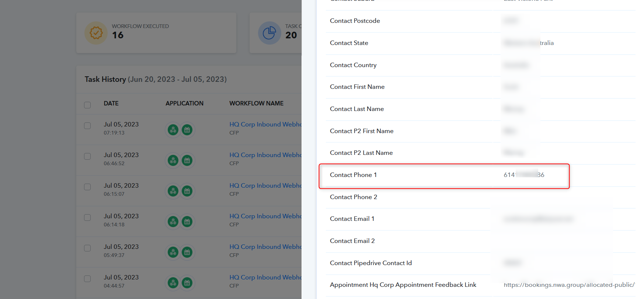Click the calendar app icon in the 05:49:37 row
This screenshot has height=299, width=644.
pos(187,252)
